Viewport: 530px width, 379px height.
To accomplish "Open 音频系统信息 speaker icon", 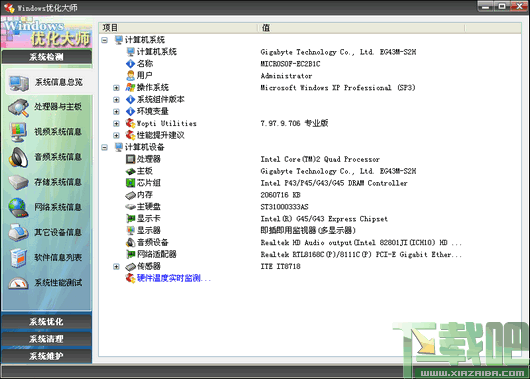I will (19, 157).
